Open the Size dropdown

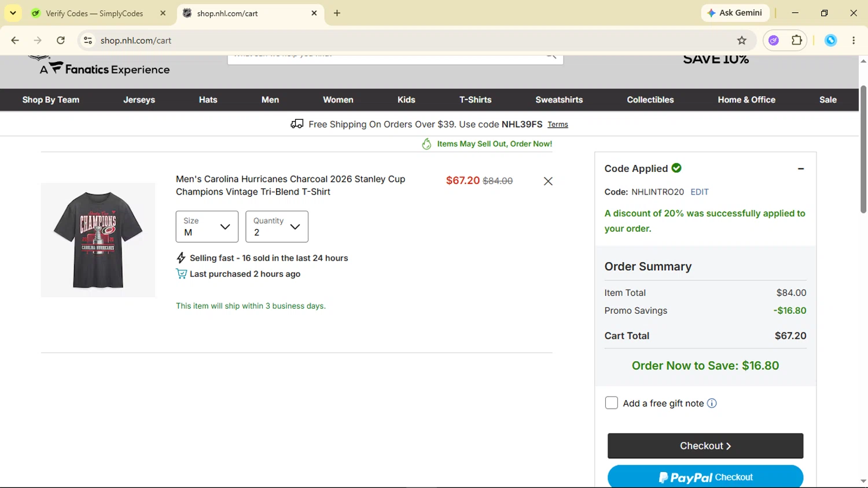(207, 226)
